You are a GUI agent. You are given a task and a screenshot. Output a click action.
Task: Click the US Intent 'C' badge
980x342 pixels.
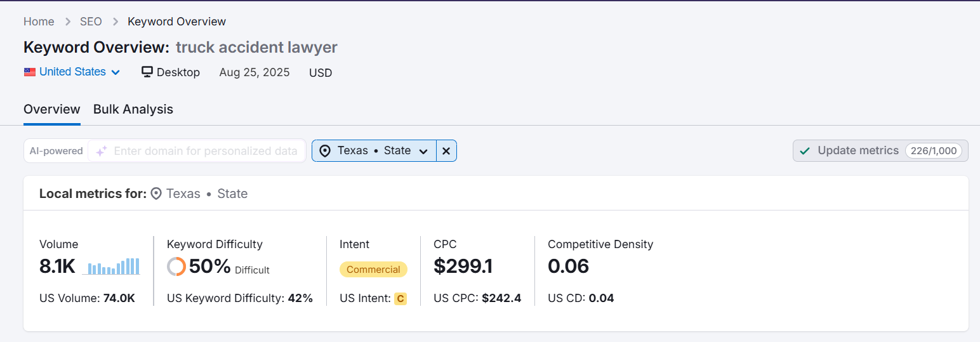click(x=400, y=298)
